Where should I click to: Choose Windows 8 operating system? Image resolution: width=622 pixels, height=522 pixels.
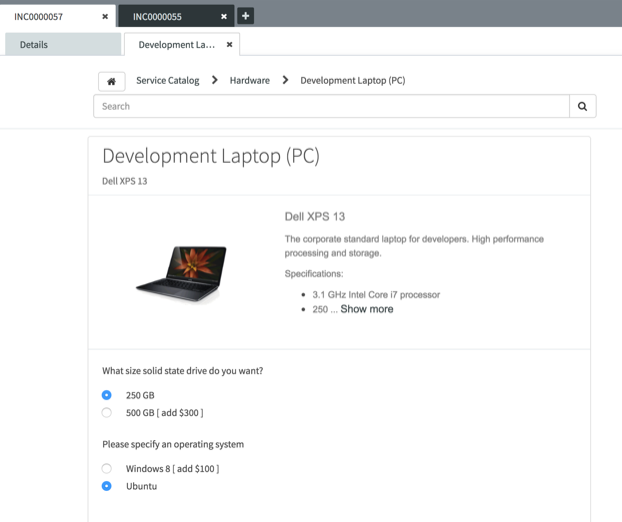(106, 468)
